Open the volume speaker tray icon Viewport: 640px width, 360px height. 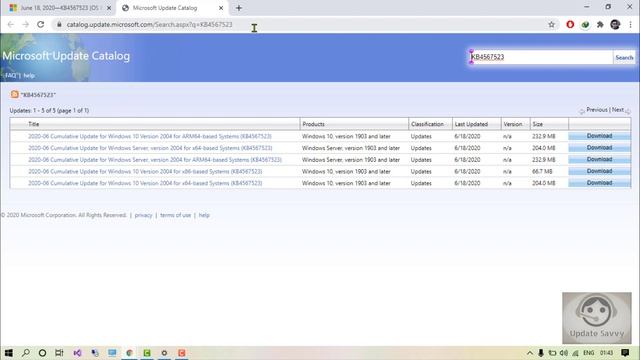tap(564, 353)
